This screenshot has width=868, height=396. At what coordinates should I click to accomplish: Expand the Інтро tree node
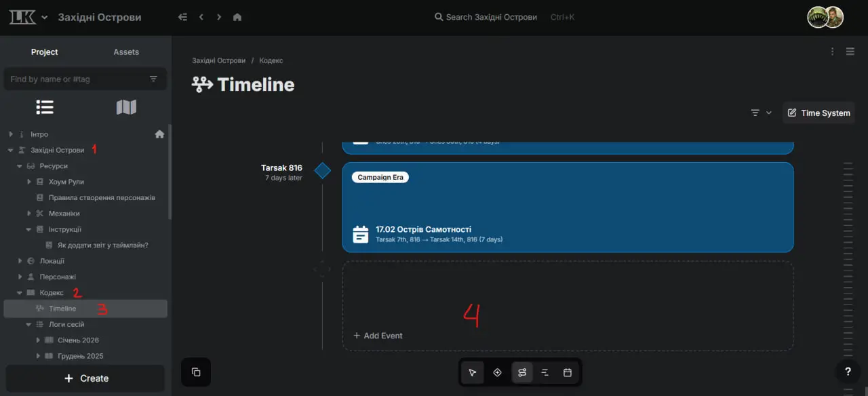(x=10, y=134)
